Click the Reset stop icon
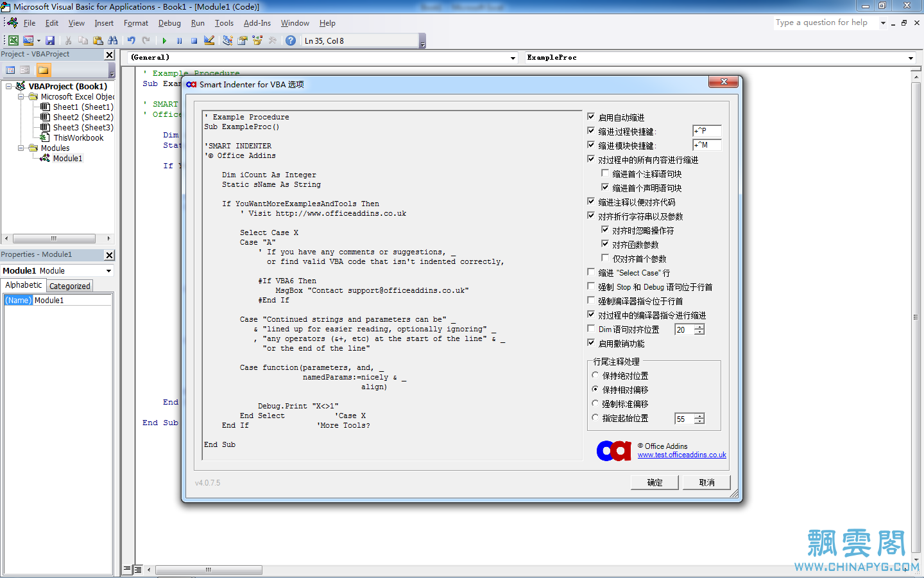 [x=194, y=40]
